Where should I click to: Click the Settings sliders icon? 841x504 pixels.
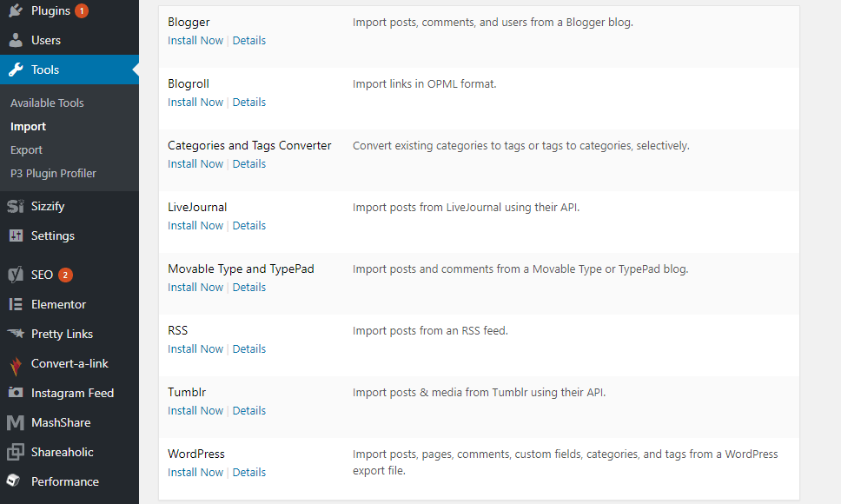tap(17, 235)
